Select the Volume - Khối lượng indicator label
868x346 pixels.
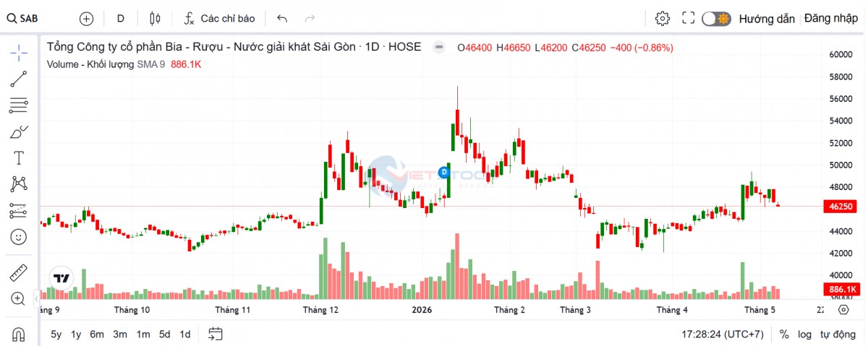click(x=90, y=64)
